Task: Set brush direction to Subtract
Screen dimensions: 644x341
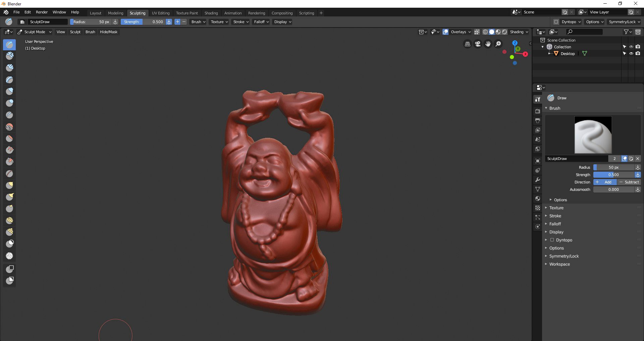Action: tap(629, 182)
